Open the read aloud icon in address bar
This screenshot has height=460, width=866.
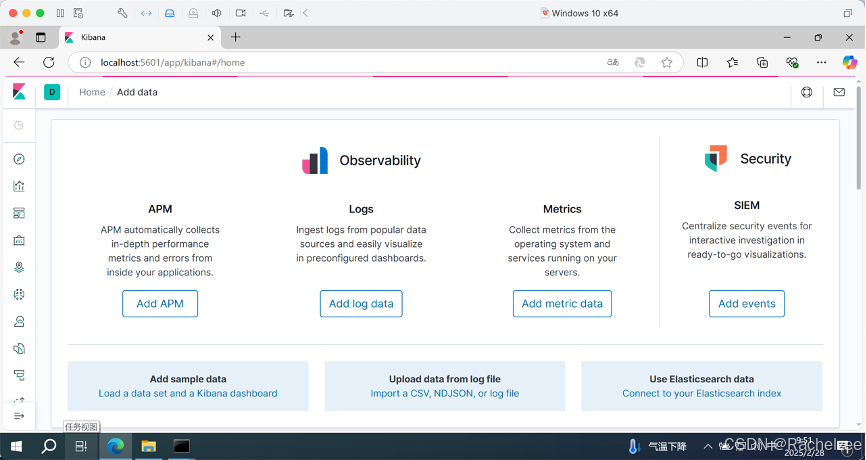click(612, 62)
